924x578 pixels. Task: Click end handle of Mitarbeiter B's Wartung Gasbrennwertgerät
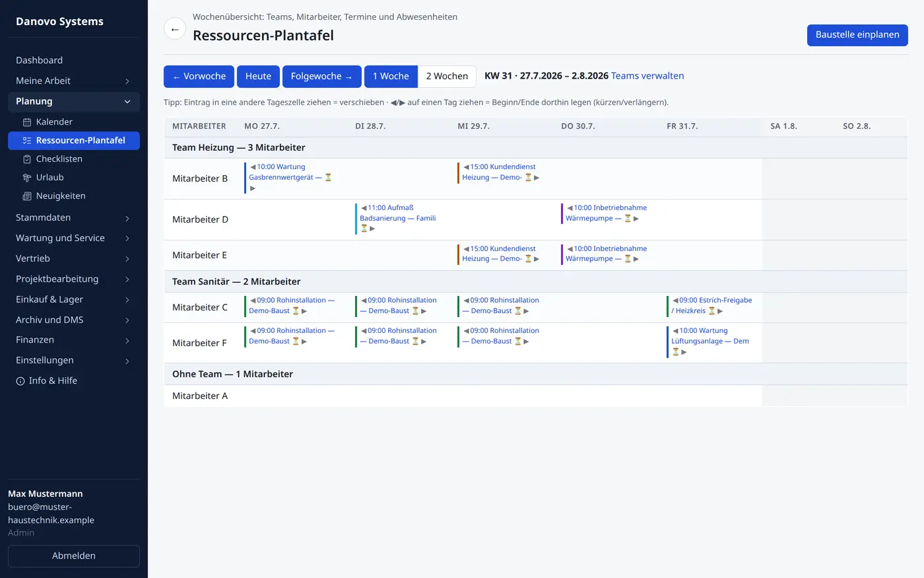[x=253, y=188]
